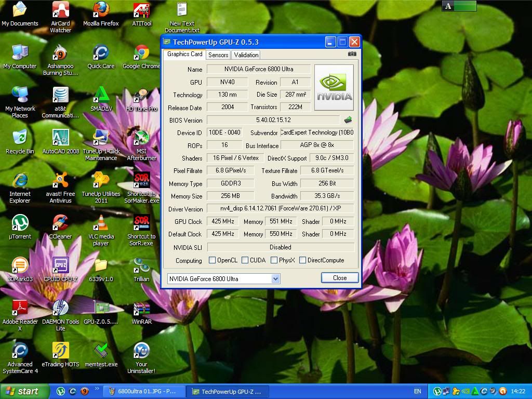532x399 pixels.
Task: Click the NVIDIA logo in GPU-Z
Action: [x=334, y=87]
